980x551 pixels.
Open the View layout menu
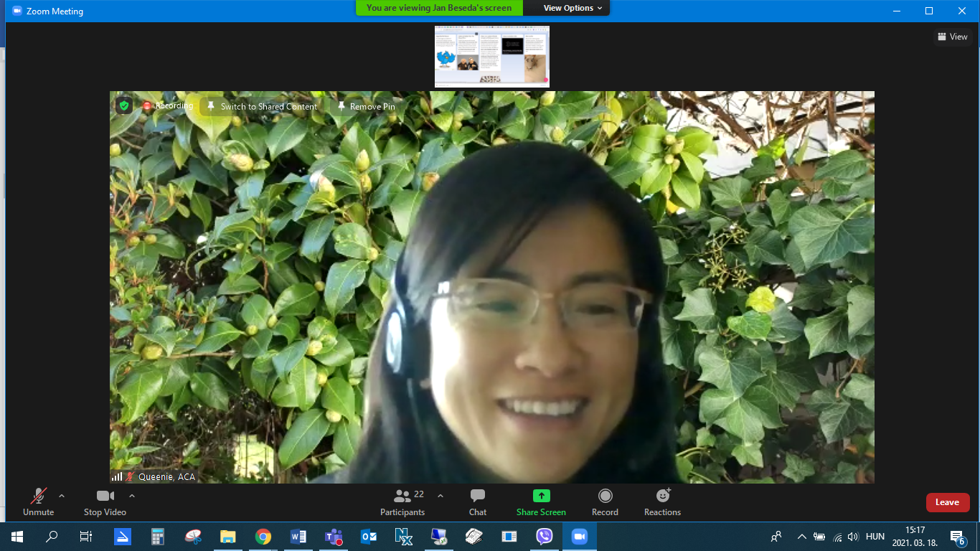[953, 37]
